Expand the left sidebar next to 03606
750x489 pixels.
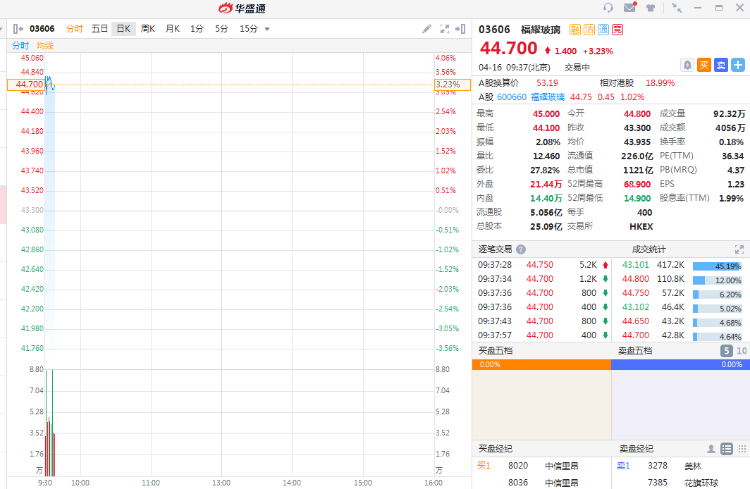pos(18,29)
